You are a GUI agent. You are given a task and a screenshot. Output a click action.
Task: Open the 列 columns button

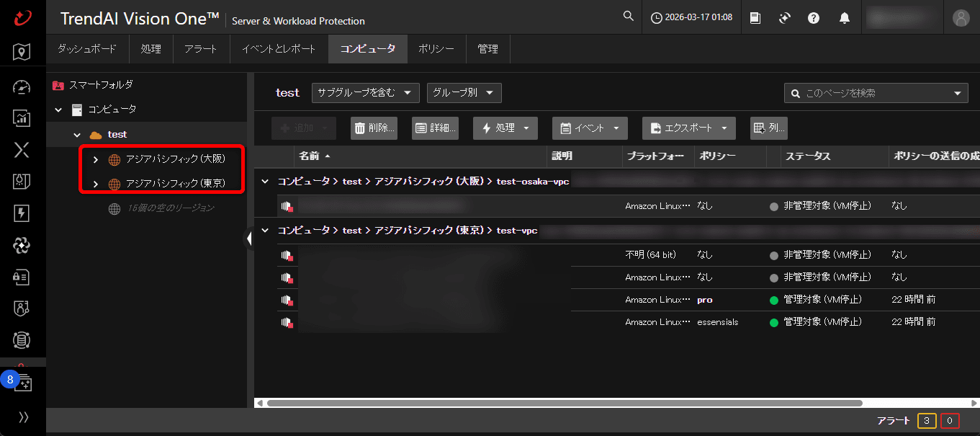pyautogui.click(x=768, y=128)
